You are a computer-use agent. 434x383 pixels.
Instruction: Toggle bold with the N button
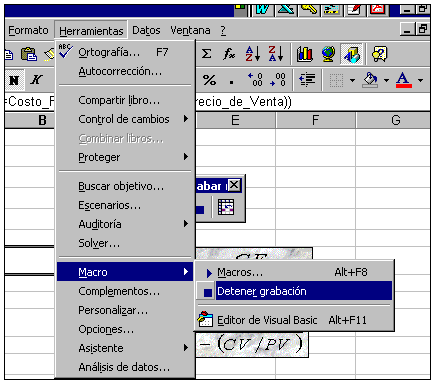pos(14,80)
